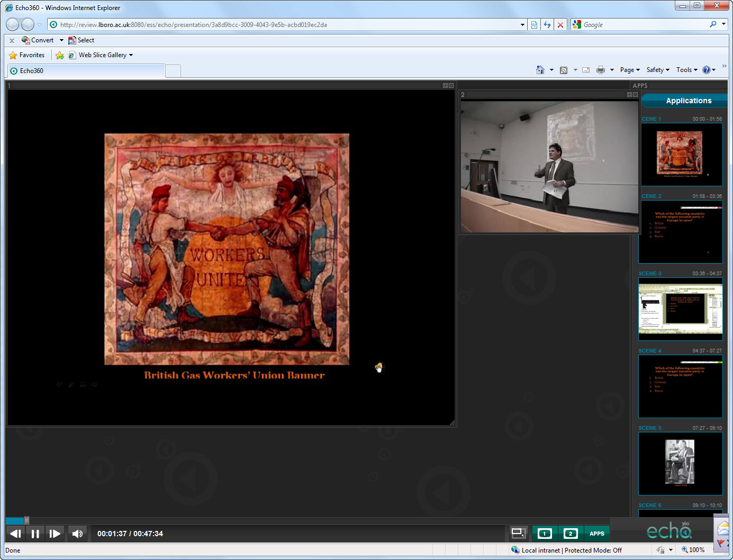Expand the Safety menu

pos(657,70)
